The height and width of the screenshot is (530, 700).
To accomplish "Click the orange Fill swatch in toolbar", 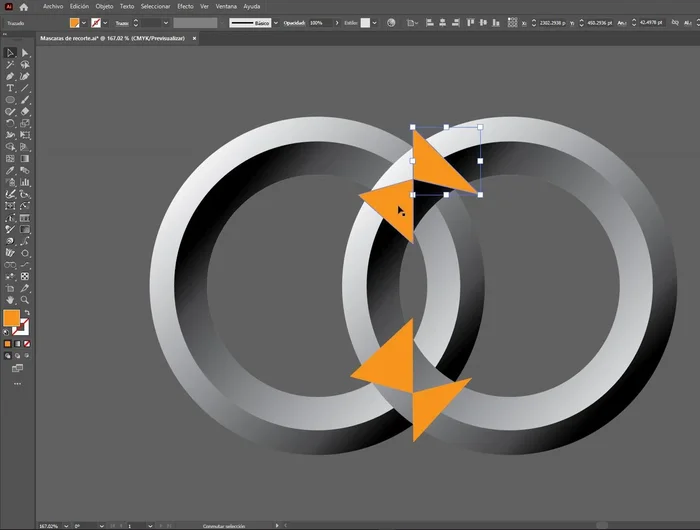I will [x=12, y=318].
